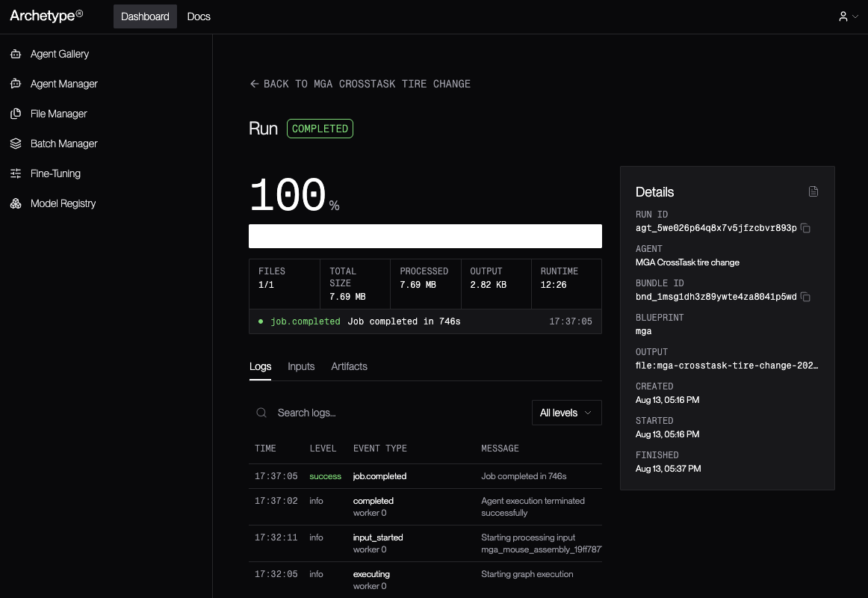Click the TIME column header
Viewport: 868px width, 598px height.
(x=265, y=449)
